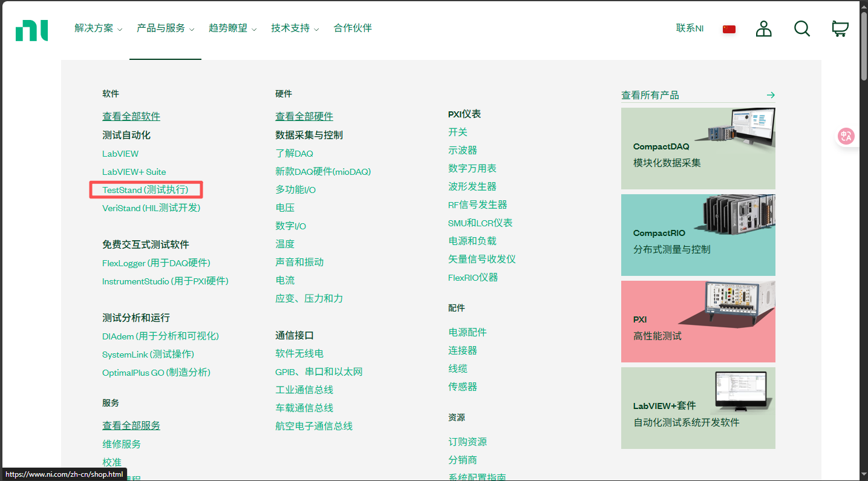Open GPIB、串口和以太网 link
This screenshot has height=481, width=868.
coord(319,371)
